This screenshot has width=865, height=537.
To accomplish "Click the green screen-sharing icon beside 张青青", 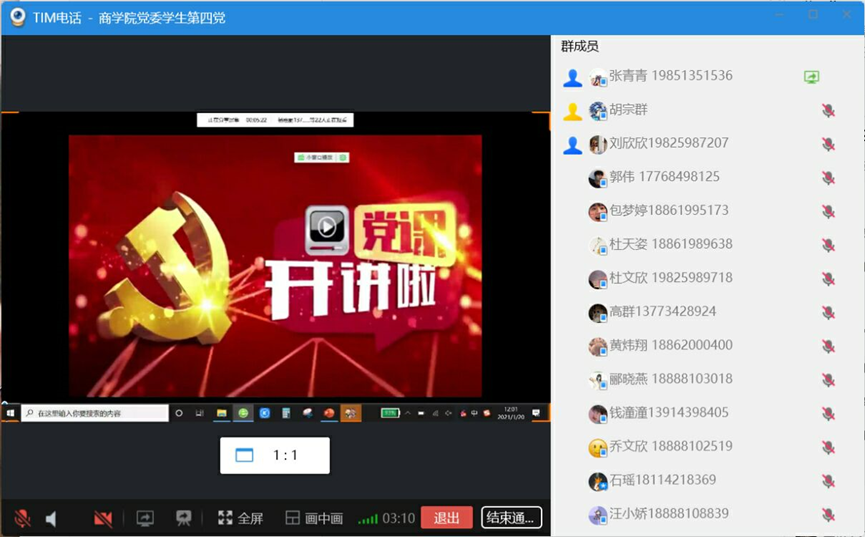I will [x=811, y=77].
